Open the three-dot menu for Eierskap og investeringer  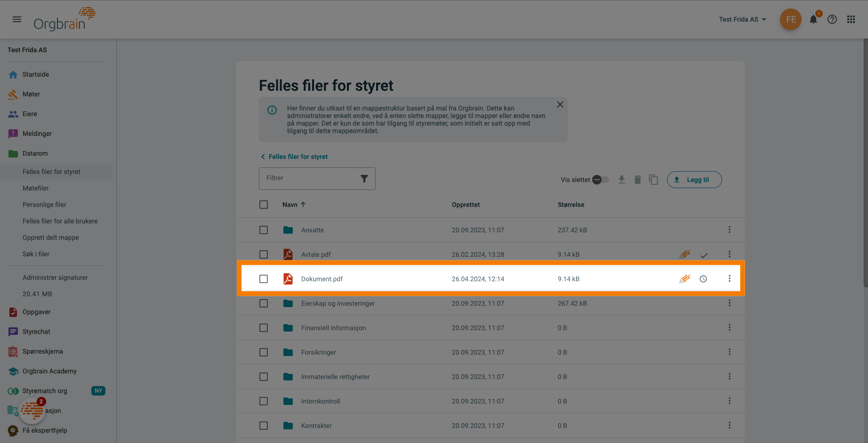tap(730, 303)
